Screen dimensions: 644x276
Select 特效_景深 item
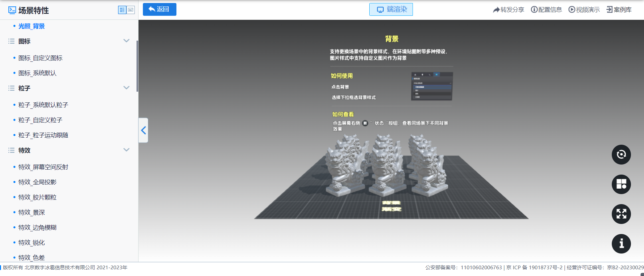click(x=32, y=213)
